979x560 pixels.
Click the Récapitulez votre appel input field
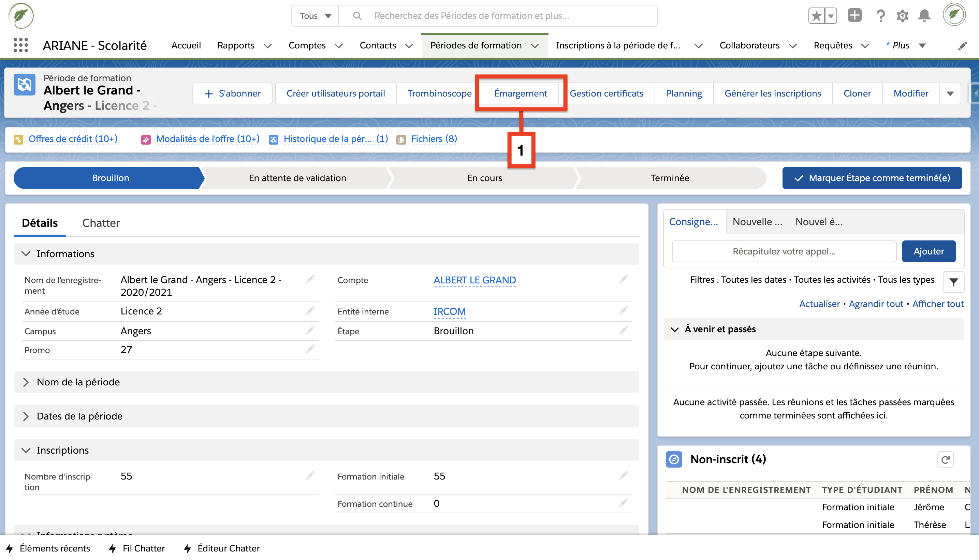(784, 252)
